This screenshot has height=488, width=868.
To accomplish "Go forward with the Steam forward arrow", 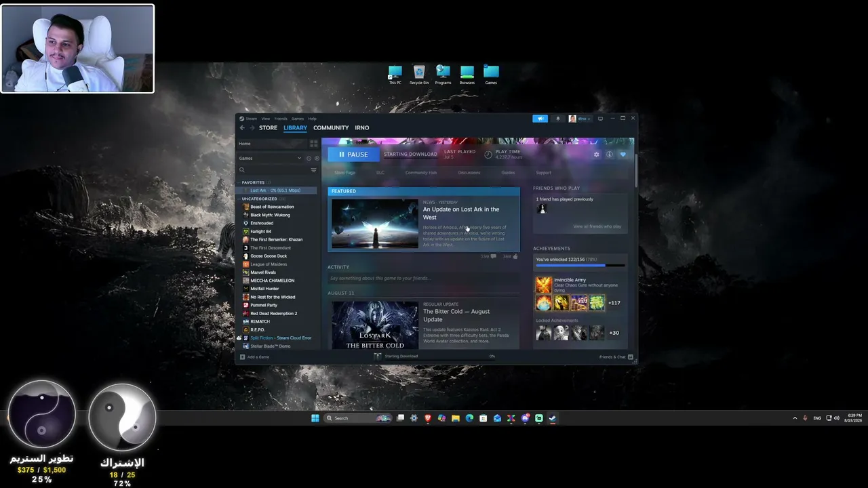I will [x=252, y=127].
